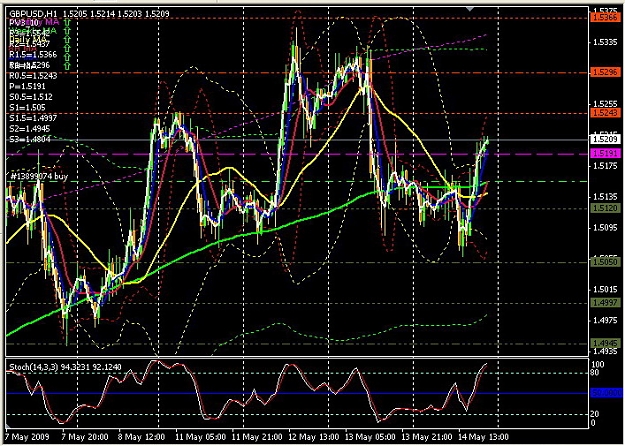Click the topmost green up arrow indicator
The height and width of the screenshot is (446, 625).
tap(67, 22)
